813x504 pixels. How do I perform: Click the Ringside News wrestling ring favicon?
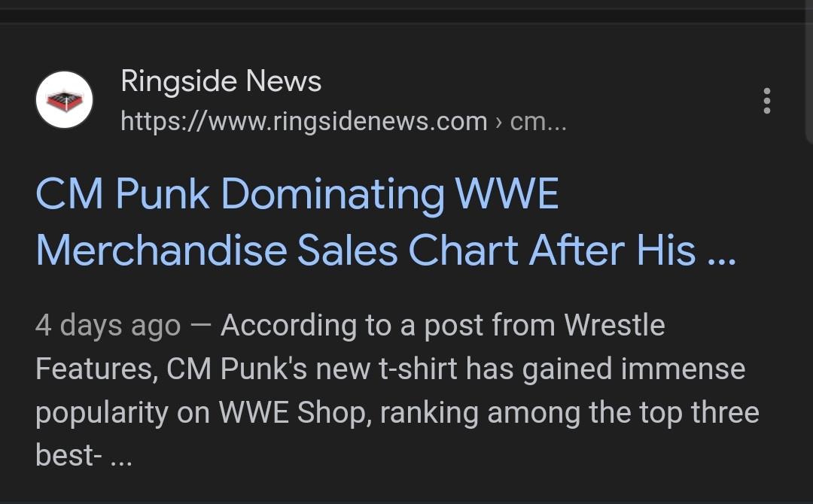(64, 100)
